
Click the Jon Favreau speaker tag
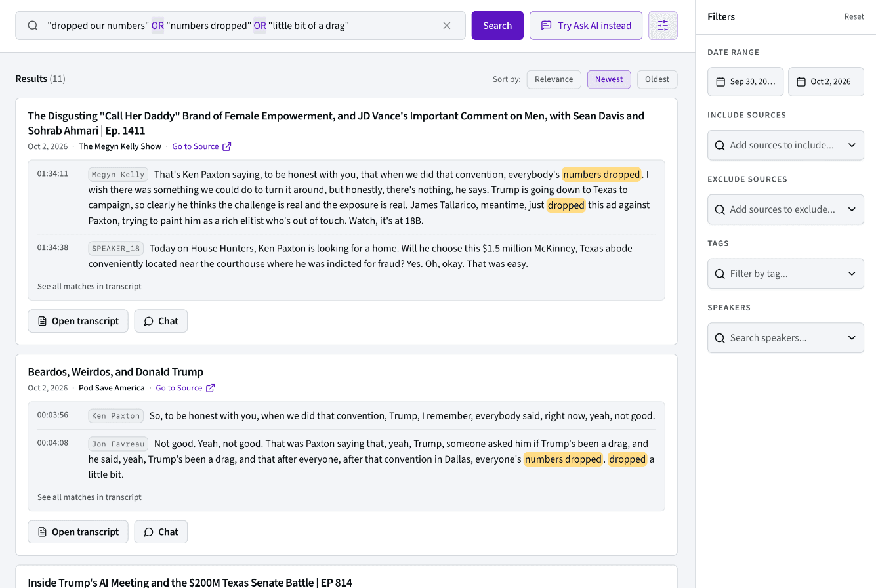coord(118,444)
